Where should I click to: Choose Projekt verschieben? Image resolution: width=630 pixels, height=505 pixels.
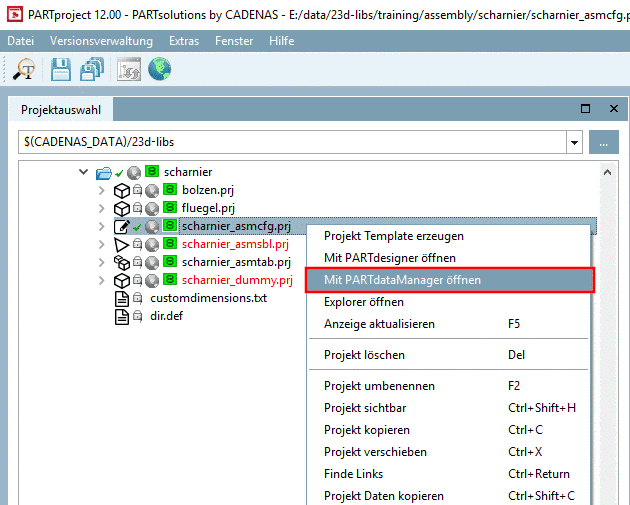click(449, 452)
